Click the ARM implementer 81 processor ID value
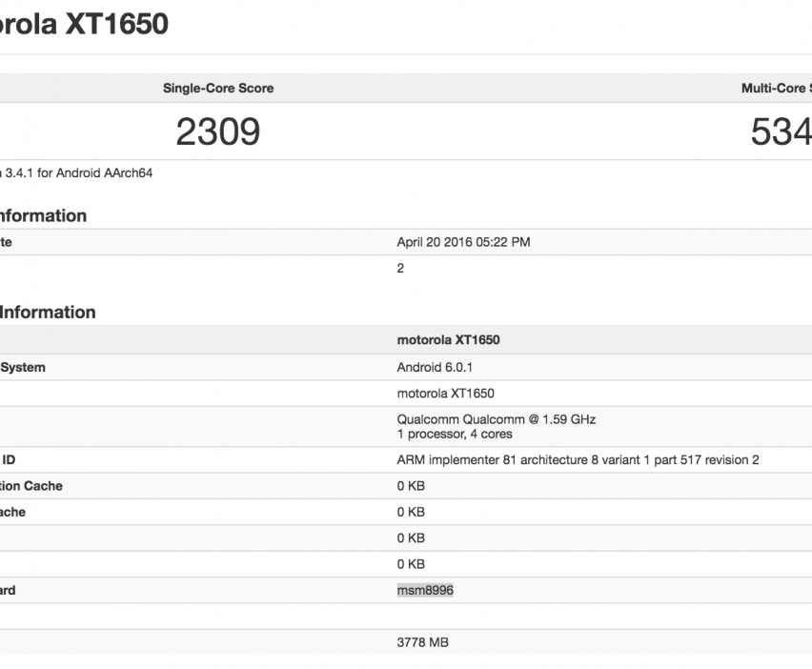Viewport: 812px width, 669px height. coord(578,459)
